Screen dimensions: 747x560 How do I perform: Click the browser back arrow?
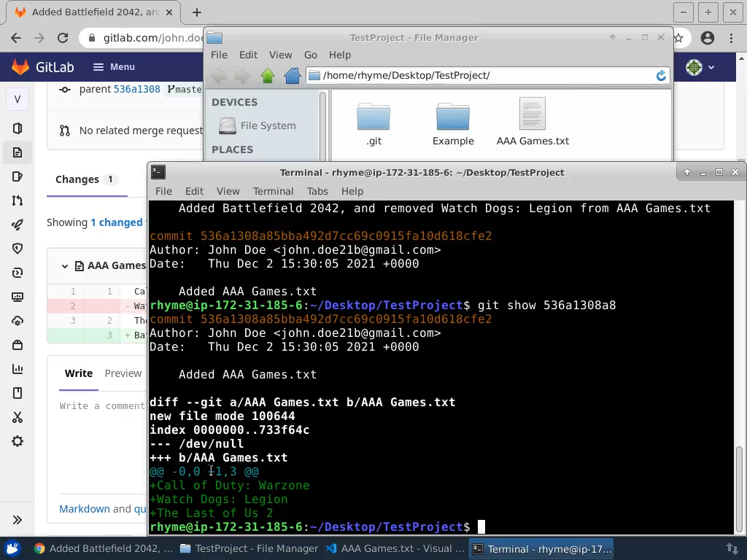point(16,38)
